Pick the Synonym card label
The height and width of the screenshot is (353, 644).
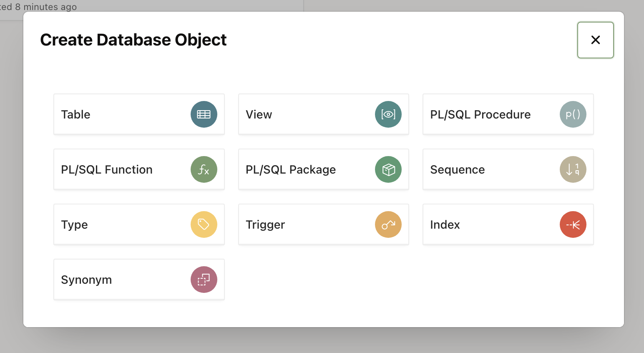[86, 280]
